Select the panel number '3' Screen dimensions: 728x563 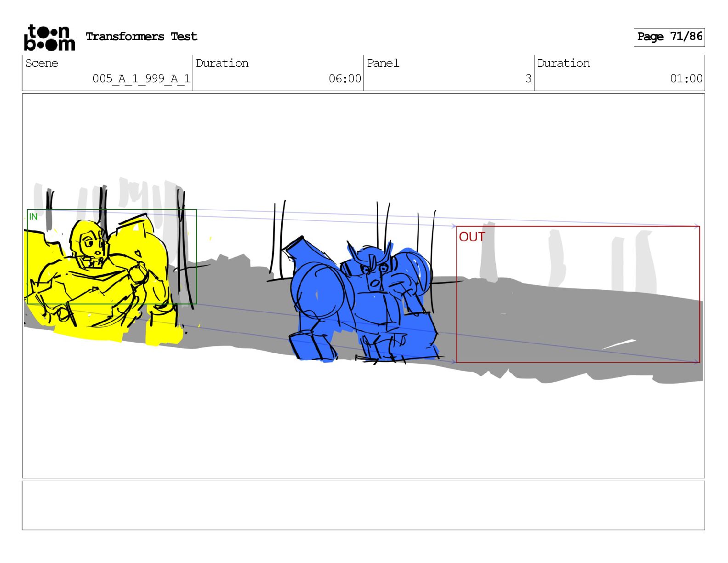pos(529,79)
